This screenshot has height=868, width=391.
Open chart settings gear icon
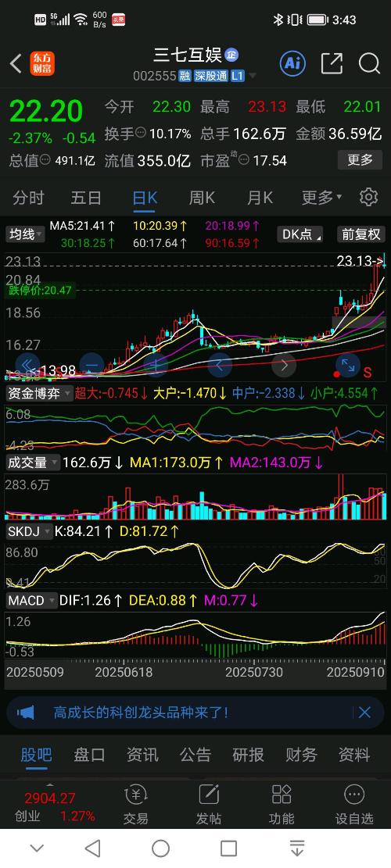coord(368,197)
